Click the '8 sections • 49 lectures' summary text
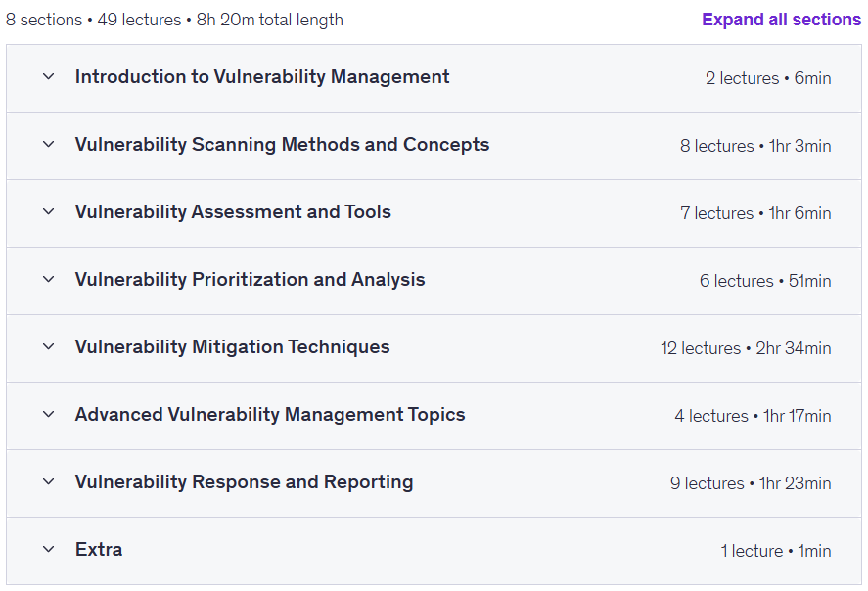The width and height of the screenshot is (868, 591). pos(94,20)
